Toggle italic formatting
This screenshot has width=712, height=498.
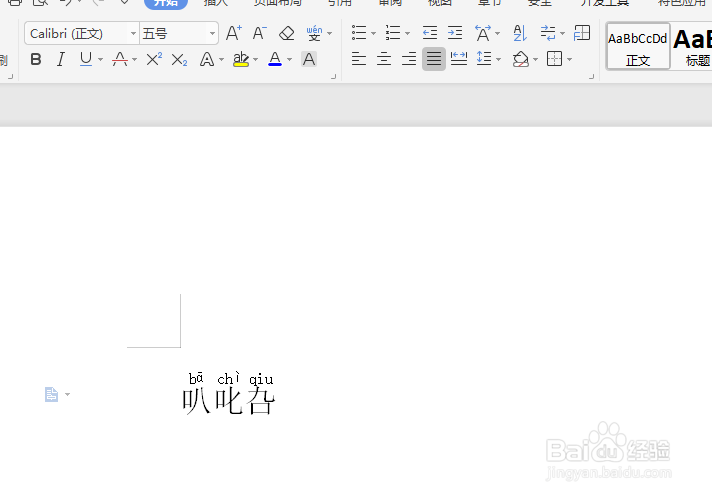[60, 59]
